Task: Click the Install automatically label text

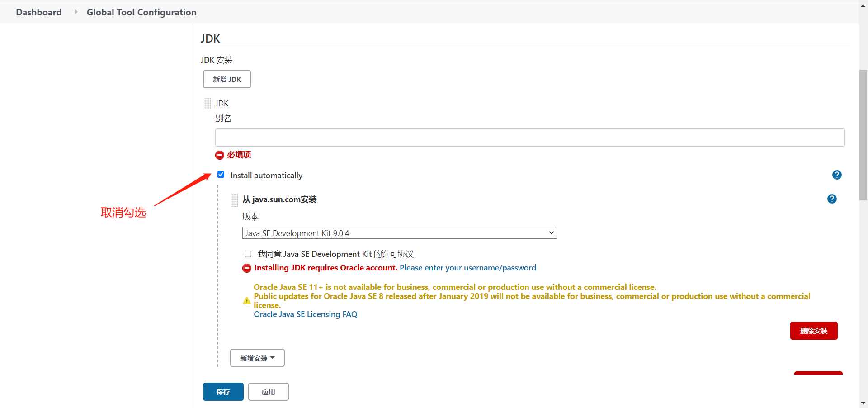Action: 266,176
